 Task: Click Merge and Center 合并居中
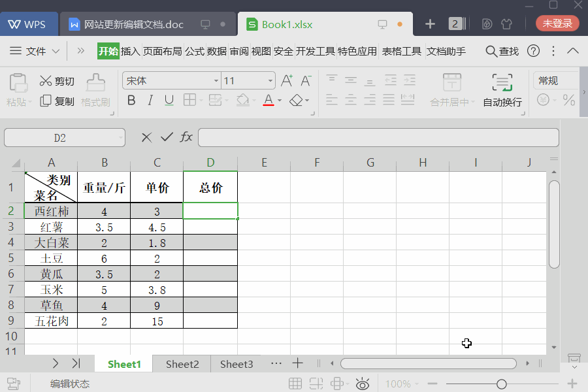pos(452,90)
